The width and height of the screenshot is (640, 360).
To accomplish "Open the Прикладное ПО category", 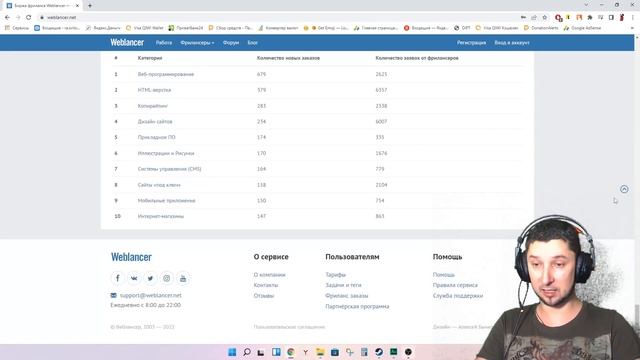I will pyautogui.click(x=156, y=137).
